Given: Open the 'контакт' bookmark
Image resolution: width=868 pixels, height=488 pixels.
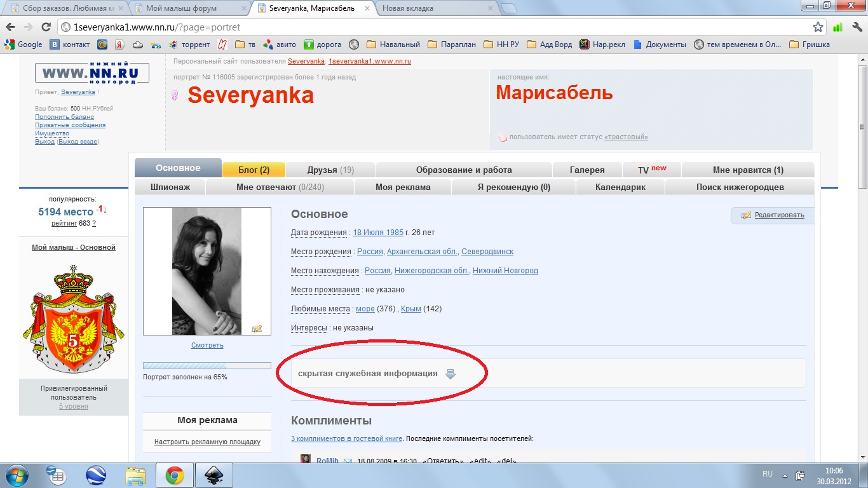Looking at the screenshot, I should (71, 44).
